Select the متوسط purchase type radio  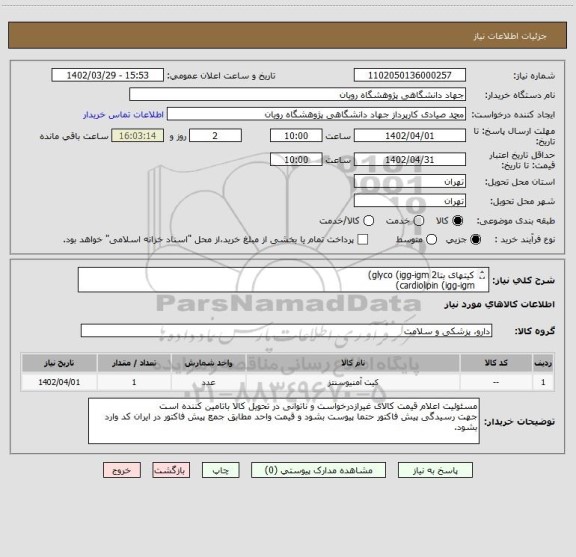(x=431, y=240)
